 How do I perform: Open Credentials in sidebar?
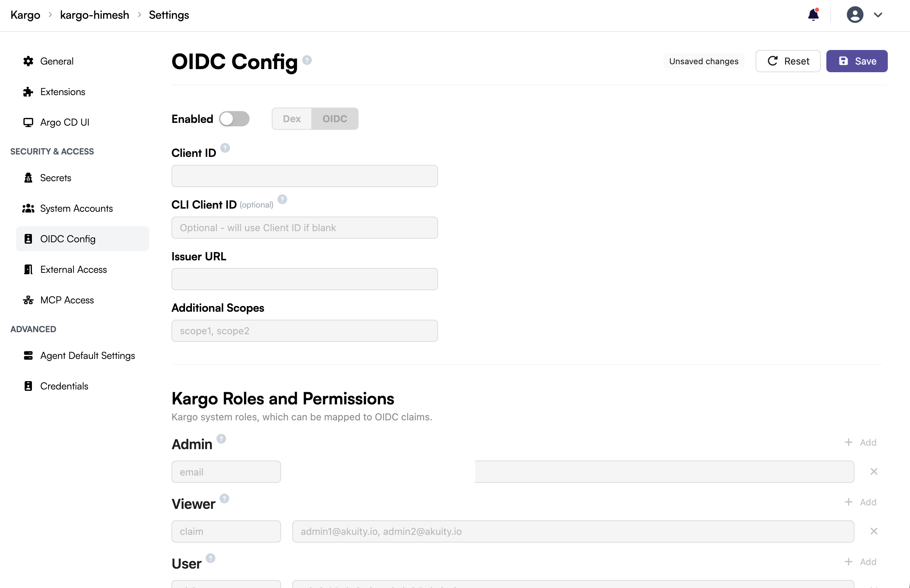(83, 386)
